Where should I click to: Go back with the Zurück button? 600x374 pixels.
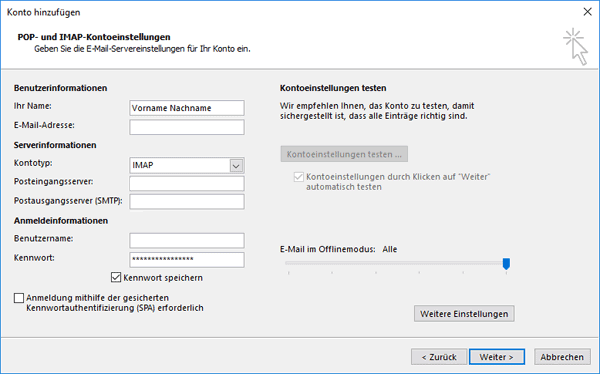[x=439, y=357]
